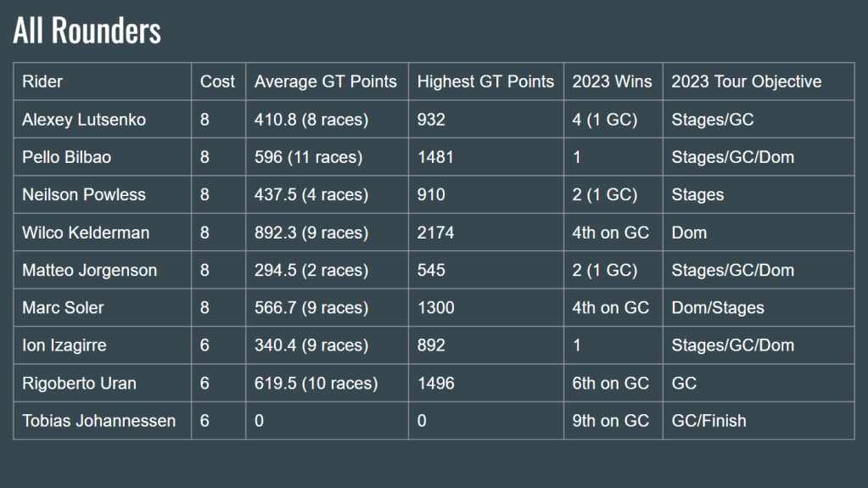Screen dimensions: 868x488
Task: Select the 892.3 (9 races) cell
Action: 311,233
